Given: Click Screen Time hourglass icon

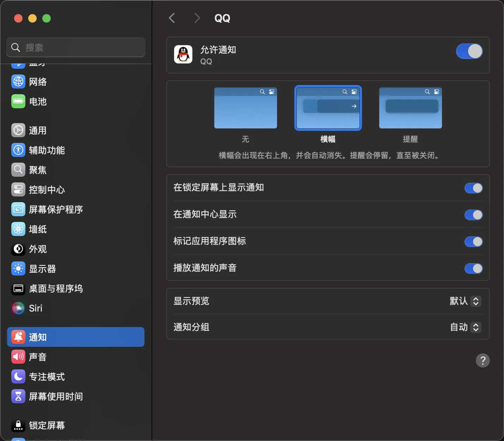Looking at the screenshot, I should [18, 397].
